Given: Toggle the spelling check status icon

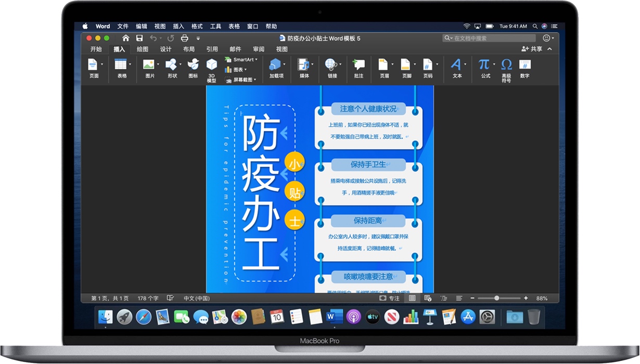Looking at the screenshot, I should click(170, 297).
